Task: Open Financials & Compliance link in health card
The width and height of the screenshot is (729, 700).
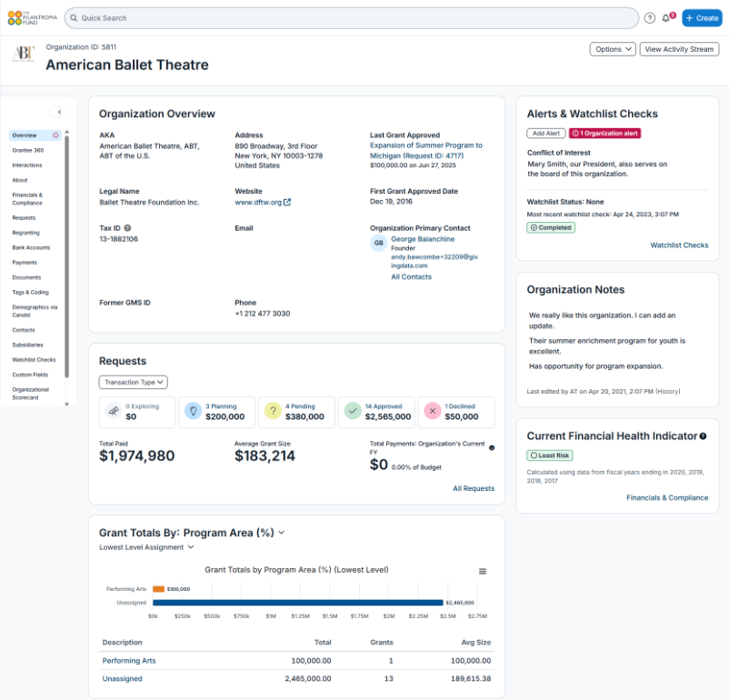Action: coord(667,497)
